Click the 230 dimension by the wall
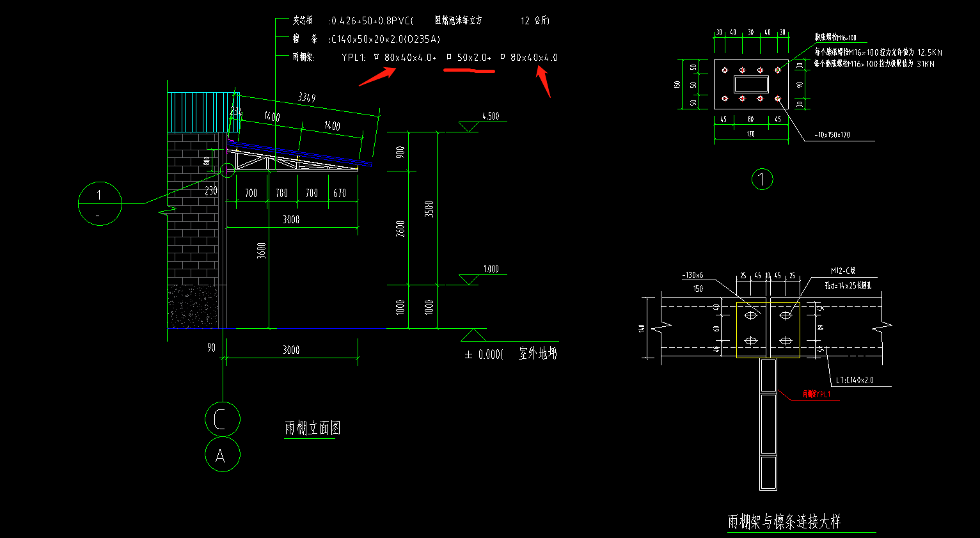 [211, 191]
